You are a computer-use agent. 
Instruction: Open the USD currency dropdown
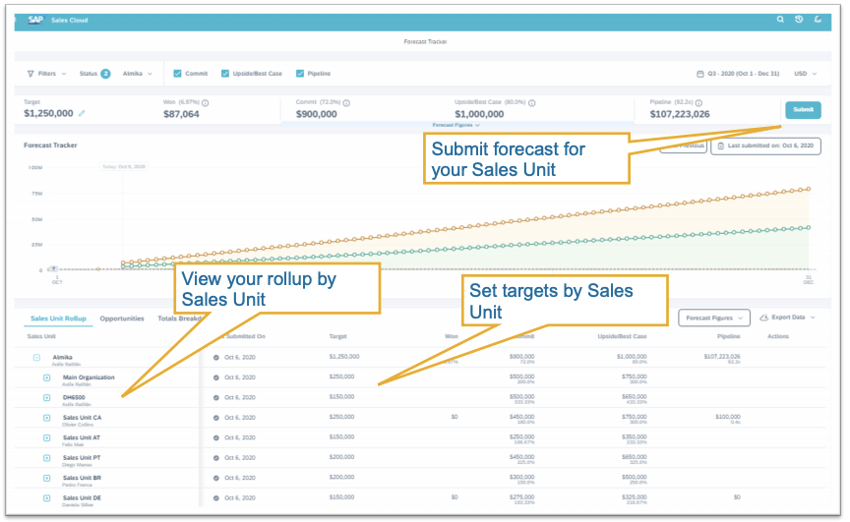[x=805, y=73]
